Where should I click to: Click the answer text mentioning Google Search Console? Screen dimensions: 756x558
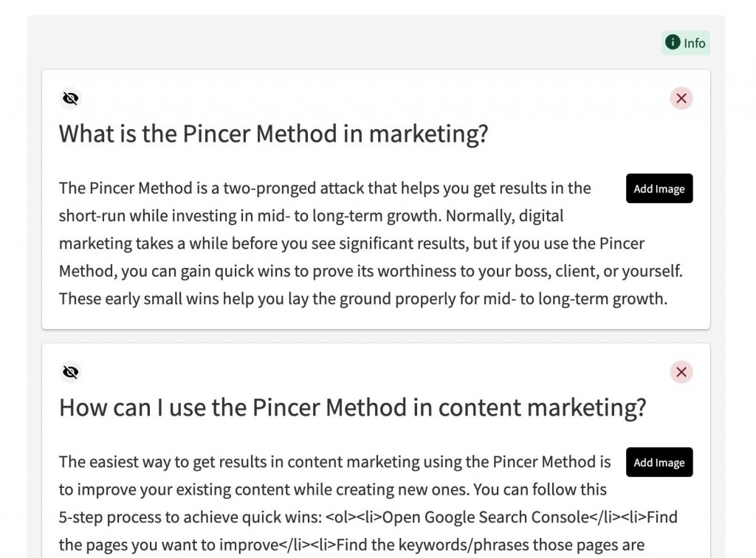[332, 517]
